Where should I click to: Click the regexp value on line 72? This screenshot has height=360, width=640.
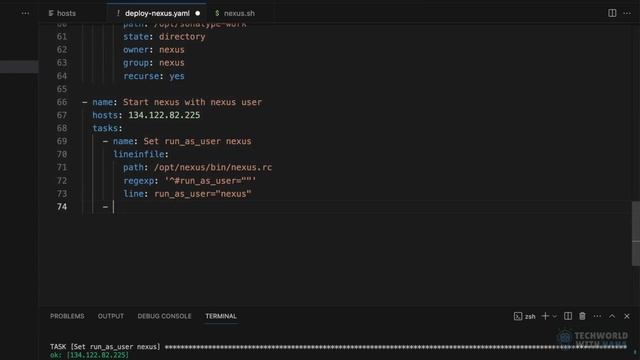[x=210, y=180]
